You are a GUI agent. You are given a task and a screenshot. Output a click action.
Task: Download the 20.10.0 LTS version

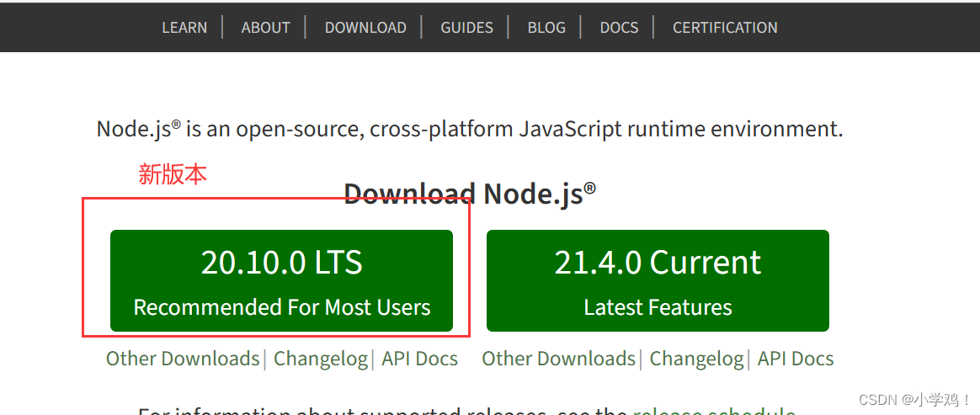tap(282, 280)
